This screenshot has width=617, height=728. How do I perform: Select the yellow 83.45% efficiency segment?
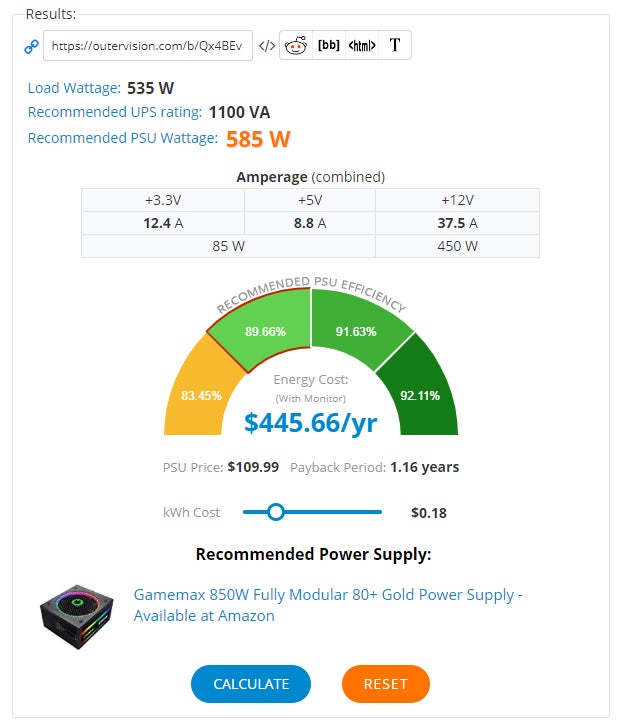197,394
